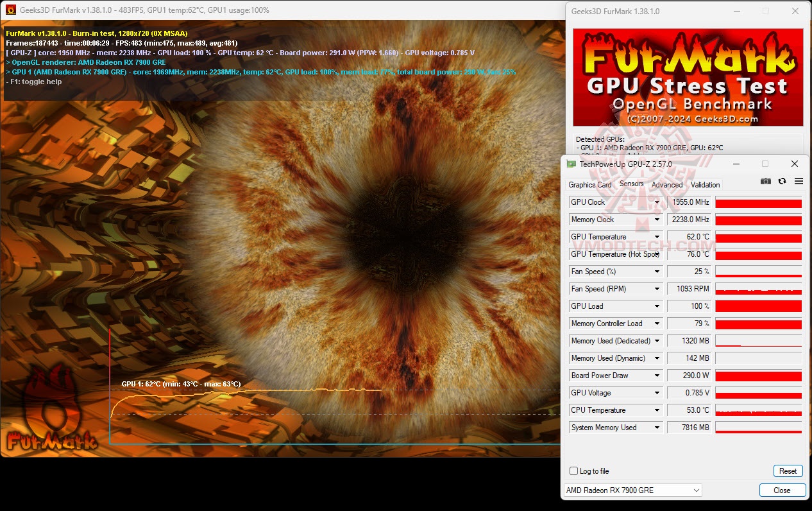Open the Validation tab in GPU-Z
The width and height of the screenshot is (812, 511).
tap(706, 185)
